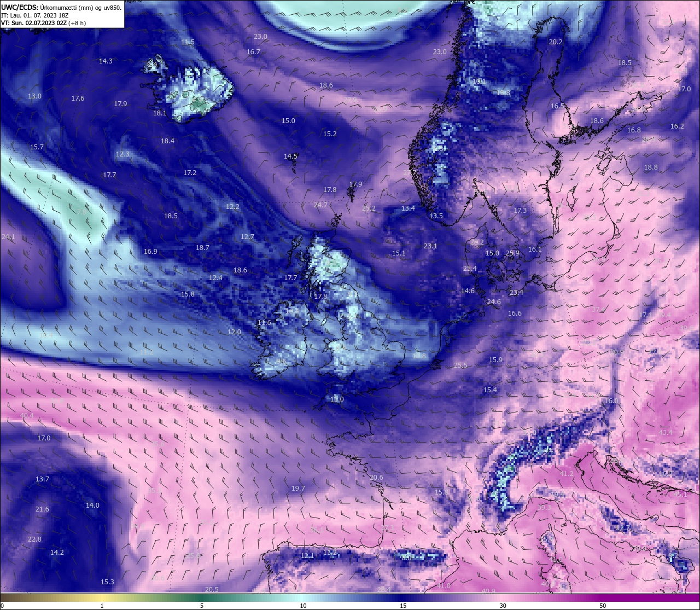Click the 16.1 value on the map

click(535, 249)
